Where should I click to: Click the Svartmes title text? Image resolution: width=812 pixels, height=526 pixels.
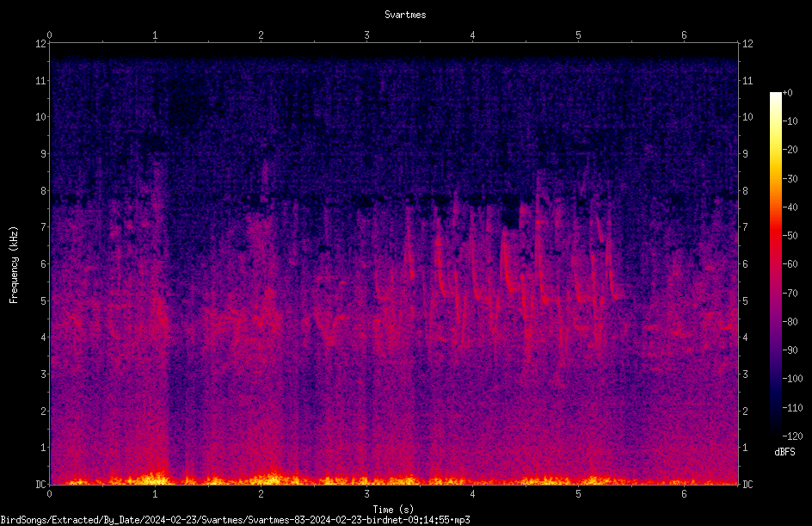point(405,15)
